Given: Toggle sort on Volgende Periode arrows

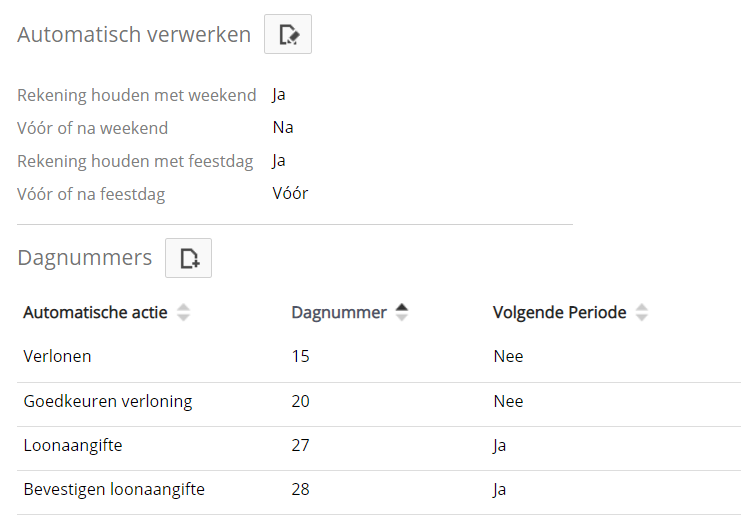Looking at the screenshot, I should tap(642, 312).
